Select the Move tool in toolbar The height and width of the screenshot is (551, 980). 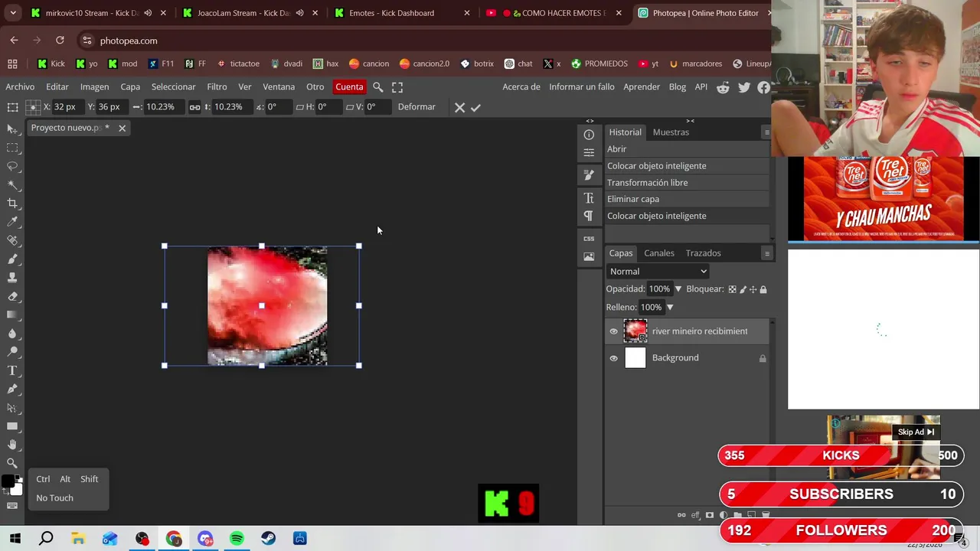click(x=12, y=129)
